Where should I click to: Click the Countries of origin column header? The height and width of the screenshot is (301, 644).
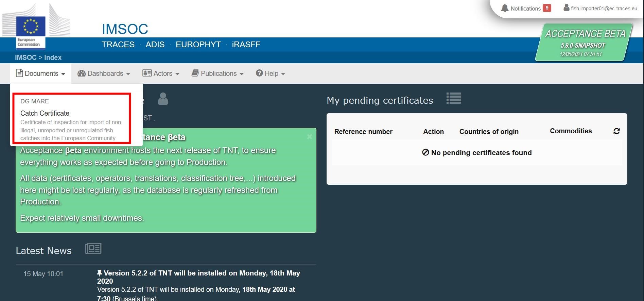tap(489, 132)
